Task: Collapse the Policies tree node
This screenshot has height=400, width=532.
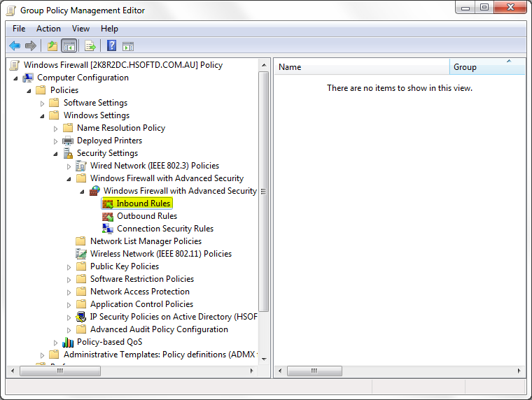Action: point(29,91)
